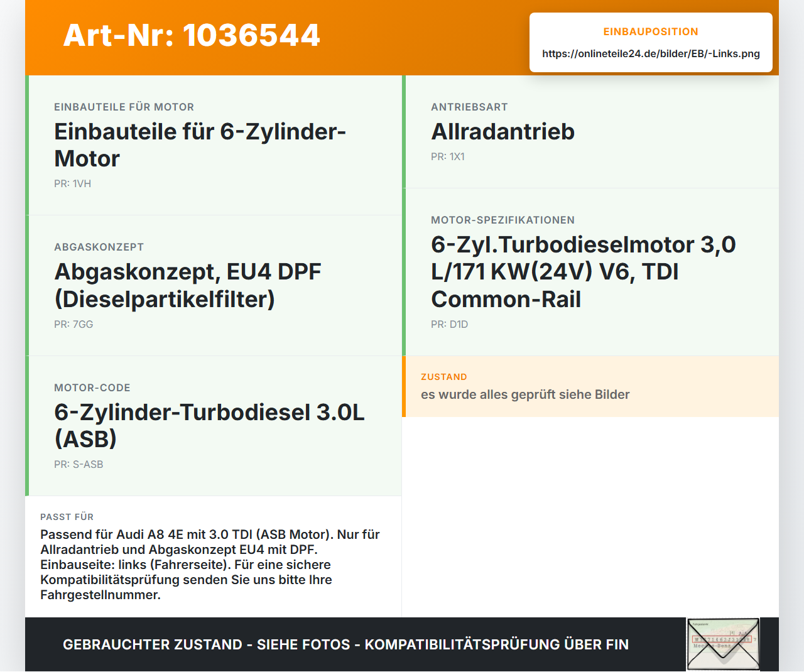Click the MOTOR-CODE label
Viewport: 804px width, 672px height.
(92, 387)
